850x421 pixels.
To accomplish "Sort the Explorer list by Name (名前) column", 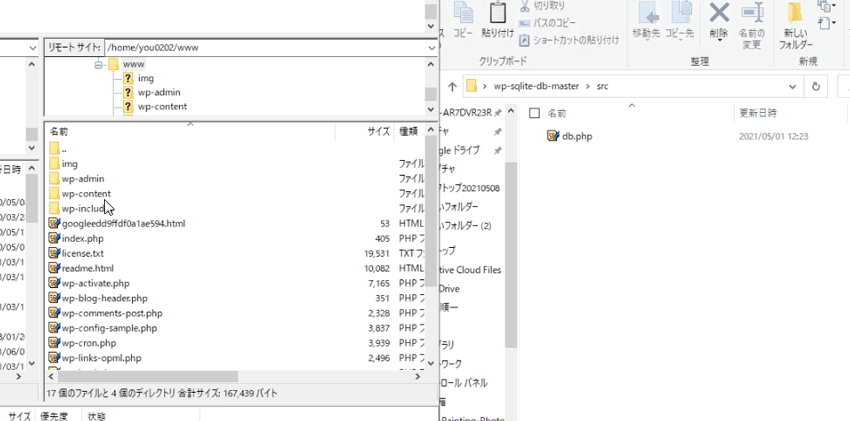I will (557, 113).
